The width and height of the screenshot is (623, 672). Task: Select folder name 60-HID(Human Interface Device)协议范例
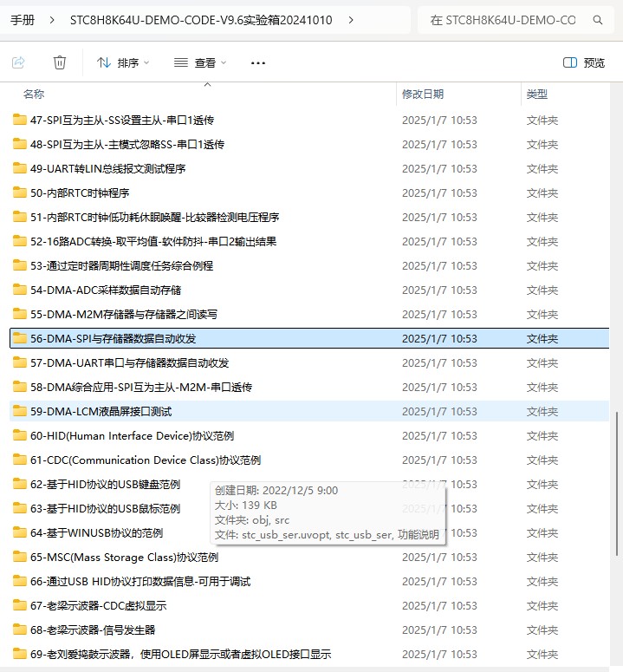coord(132,436)
